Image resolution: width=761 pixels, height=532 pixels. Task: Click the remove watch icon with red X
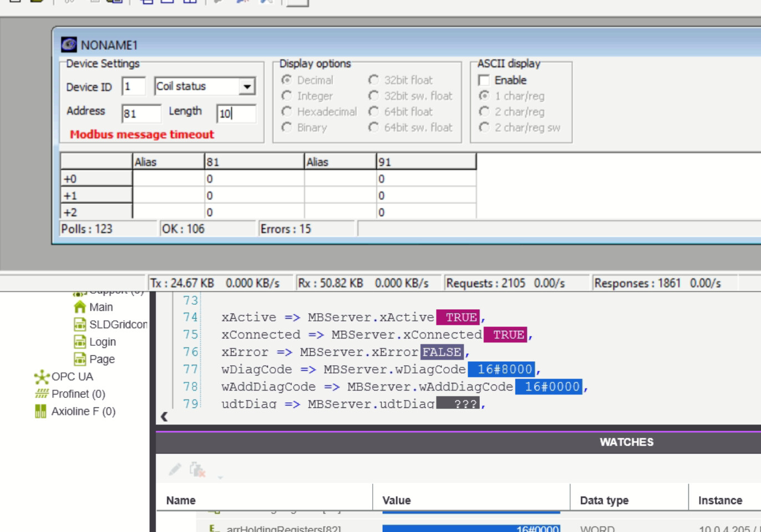tap(197, 470)
